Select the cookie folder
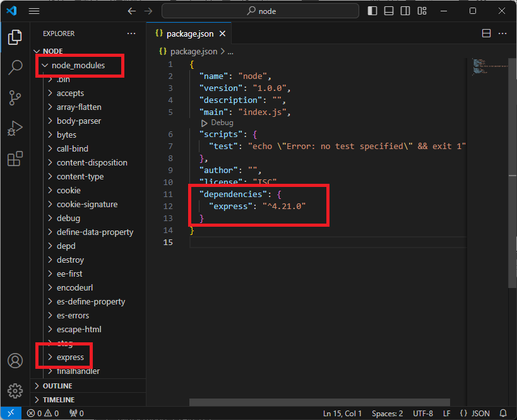 (69, 190)
